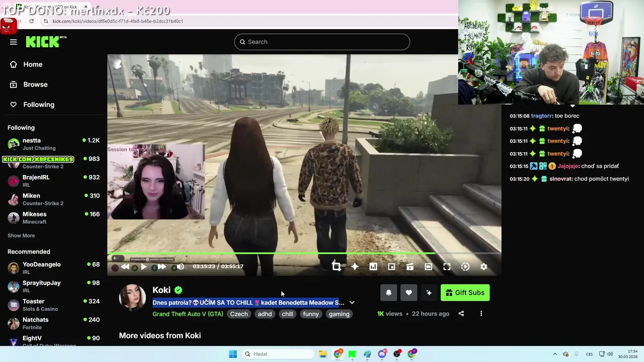Open stream stats chart icon
This screenshot has height=362, width=644.
pos(373,267)
